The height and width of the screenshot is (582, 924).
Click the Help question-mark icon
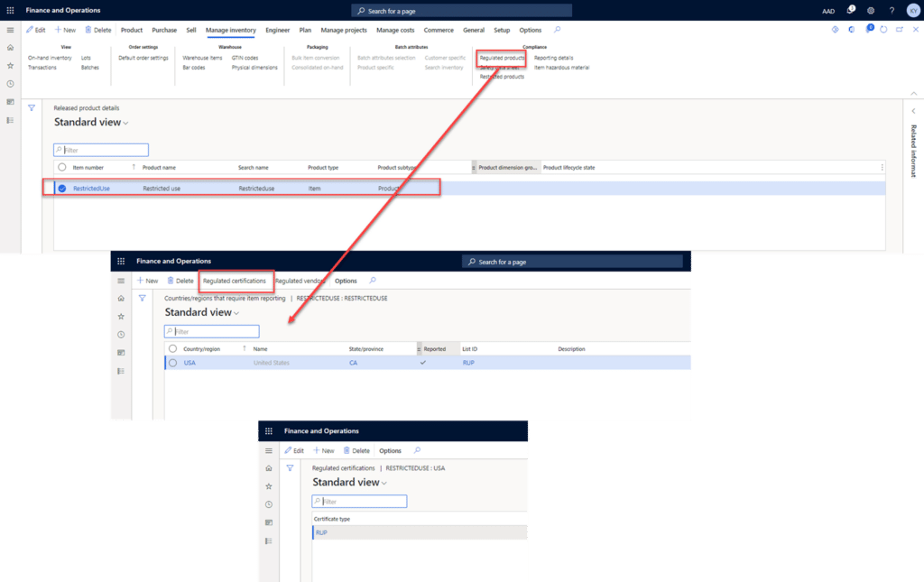pyautogui.click(x=892, y=10)
